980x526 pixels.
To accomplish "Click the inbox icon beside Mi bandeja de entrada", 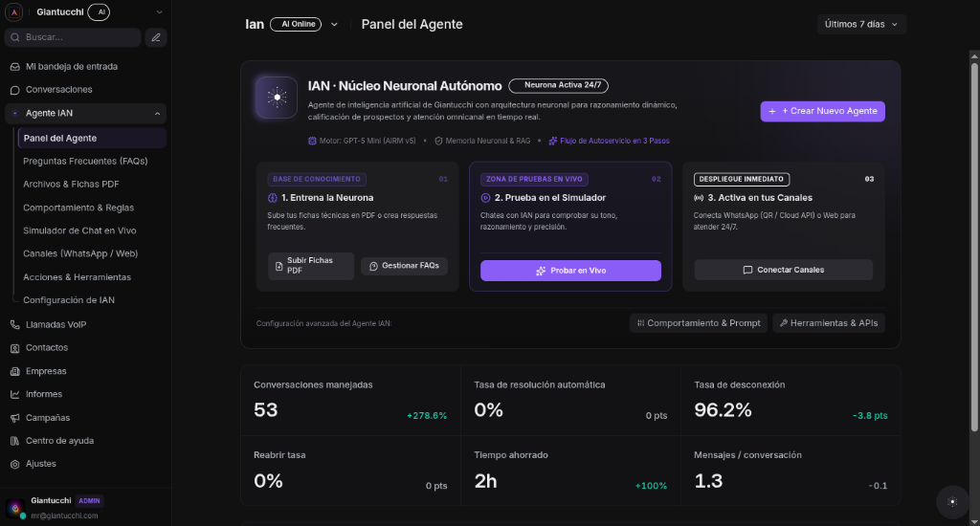I will tap(15, 67).
